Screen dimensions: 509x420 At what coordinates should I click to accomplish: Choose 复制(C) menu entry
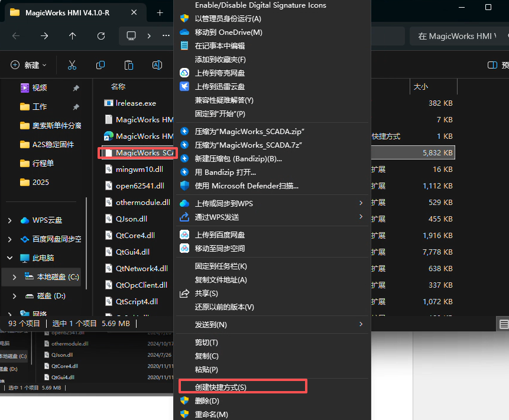272,356
